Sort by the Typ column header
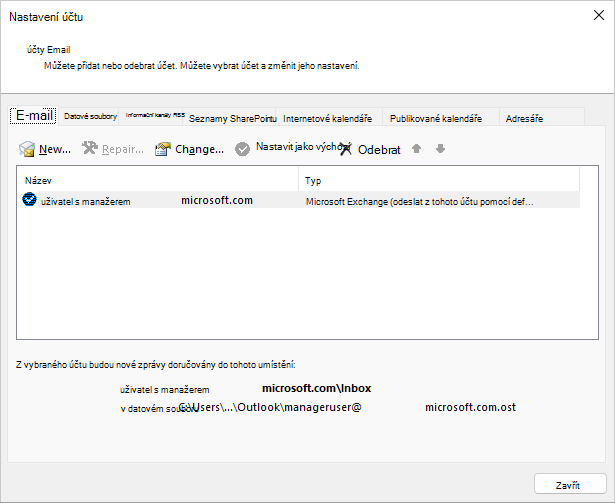The image size is (615, 503). click(439, 180)
